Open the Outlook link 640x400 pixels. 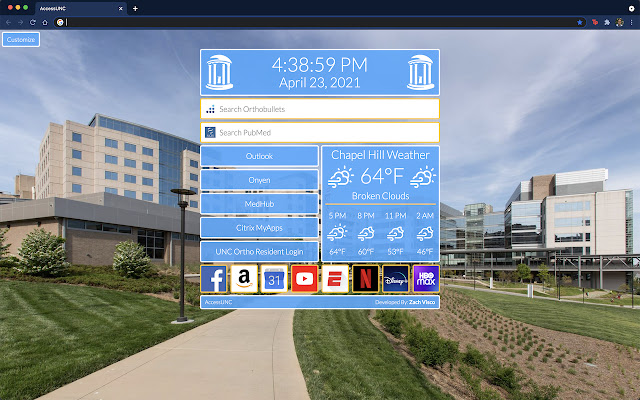(259, 157)
